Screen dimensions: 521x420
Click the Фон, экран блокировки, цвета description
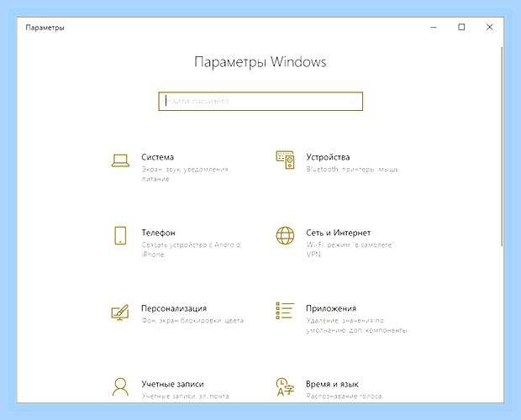click(192, 321)
